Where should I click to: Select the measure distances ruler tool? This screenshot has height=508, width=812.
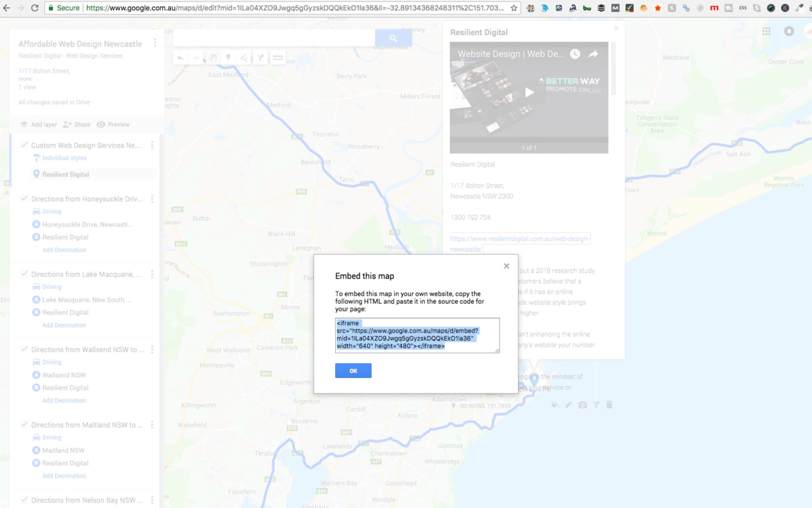(277, 58)
